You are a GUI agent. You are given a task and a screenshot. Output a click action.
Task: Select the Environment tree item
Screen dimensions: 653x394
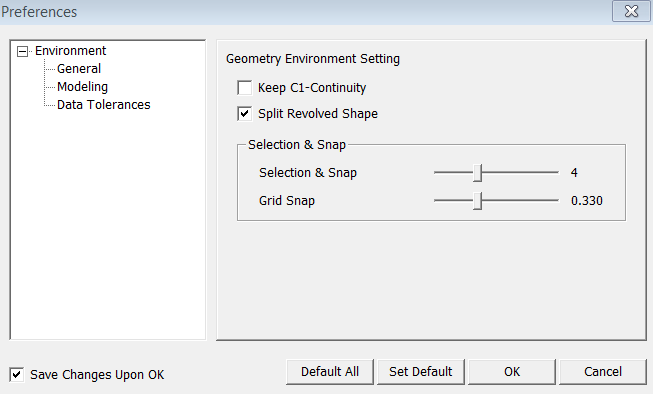click(x=70, y=51)
